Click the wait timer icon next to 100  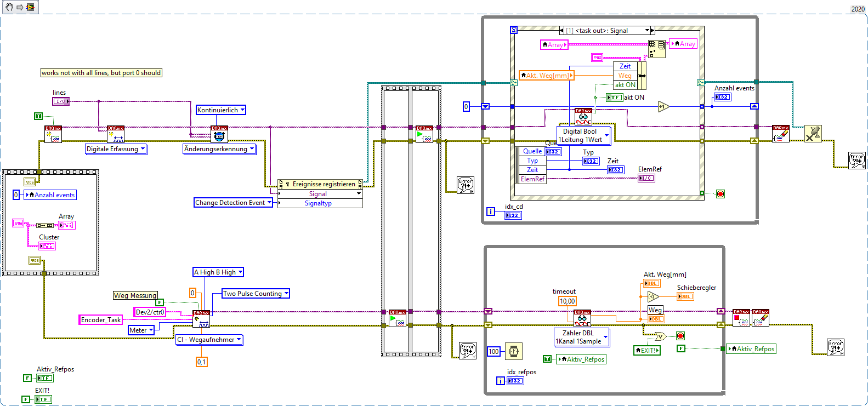point(514,351)
